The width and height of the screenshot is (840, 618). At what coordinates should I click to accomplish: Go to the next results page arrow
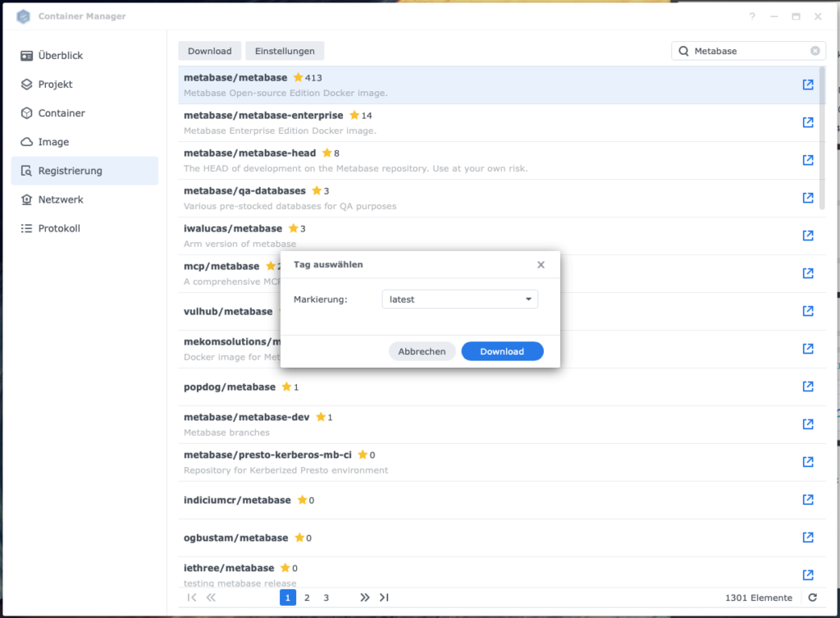365,597
